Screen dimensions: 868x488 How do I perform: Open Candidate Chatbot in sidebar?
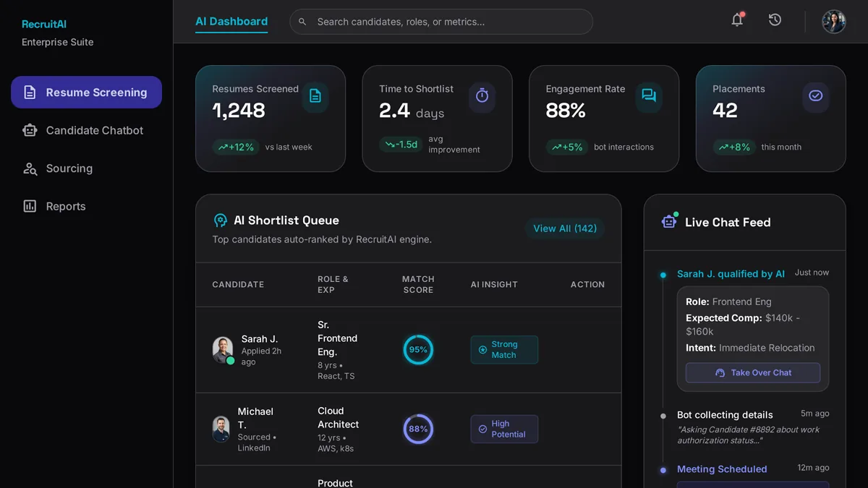[x=86, y=130]
